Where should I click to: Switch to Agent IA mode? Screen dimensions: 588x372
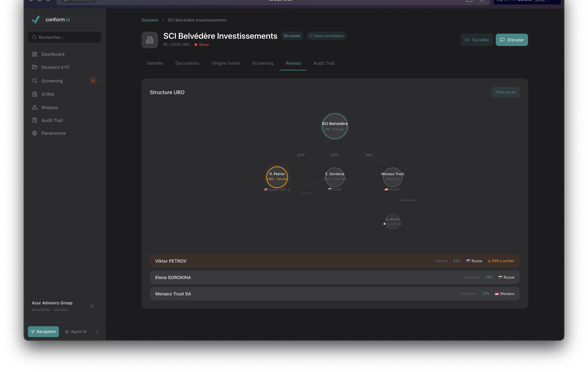click(x=76, y=332)
